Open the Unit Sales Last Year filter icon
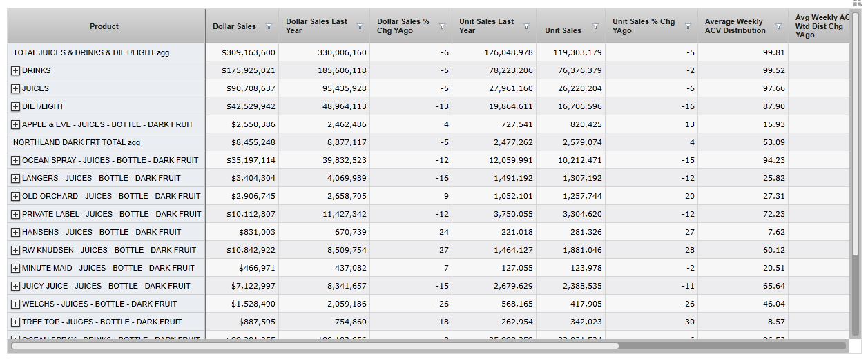868x359 pixels. (526, 27)
